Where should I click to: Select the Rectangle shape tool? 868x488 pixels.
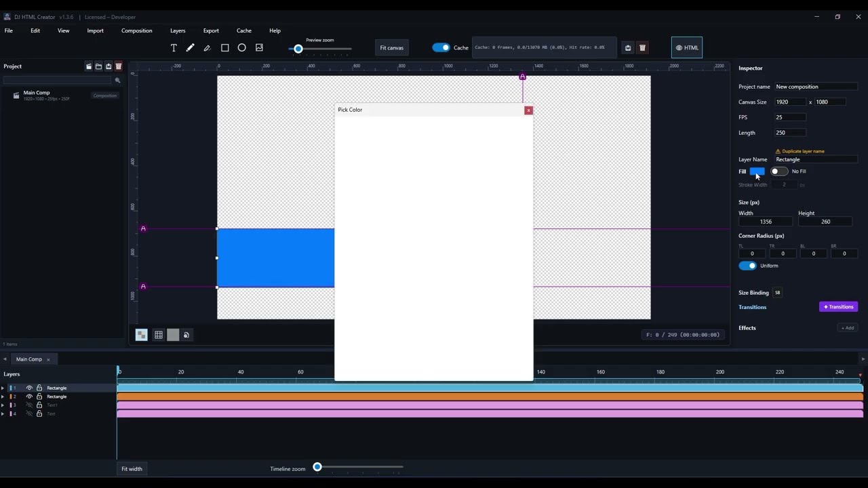(225, 47)
